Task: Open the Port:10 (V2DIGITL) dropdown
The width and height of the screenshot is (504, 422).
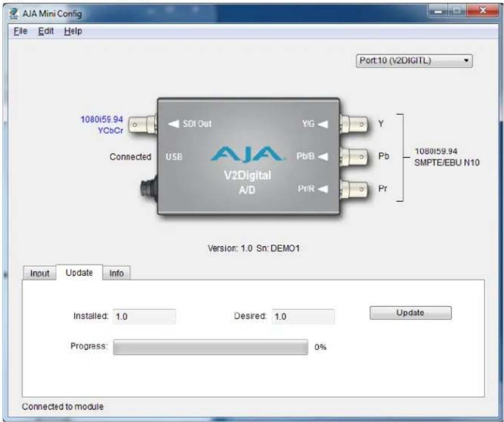Action: click(x=414, y=61)
